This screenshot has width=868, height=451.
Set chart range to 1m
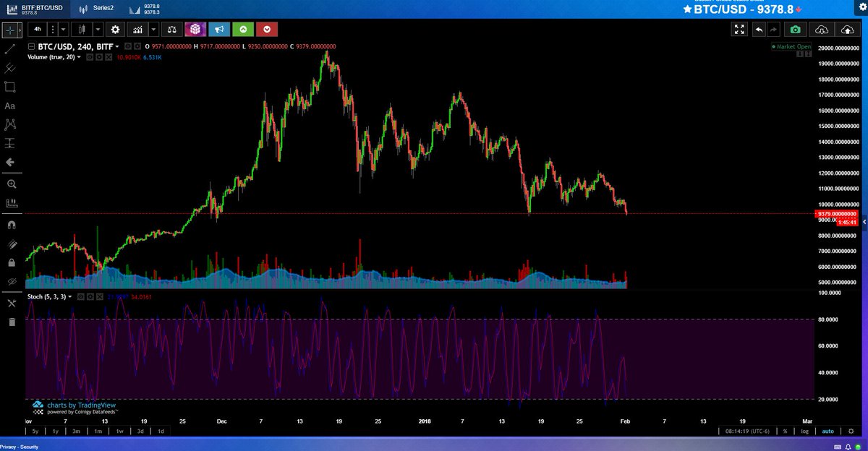coord(98,431)
